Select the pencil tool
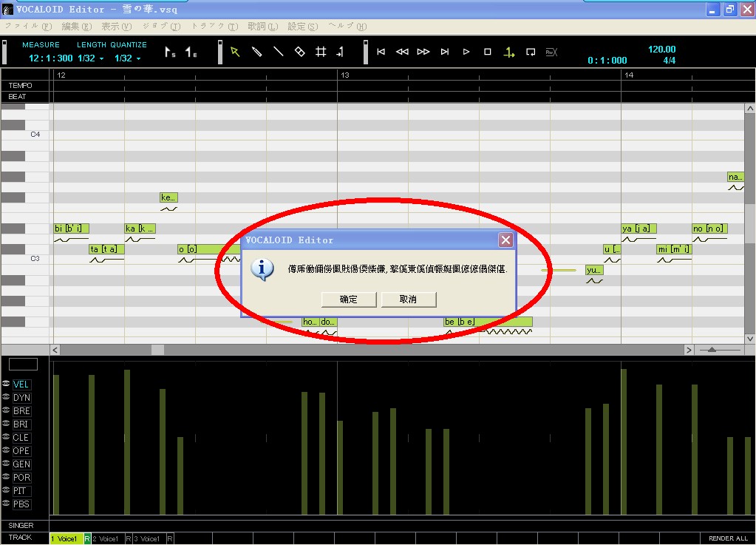Viewport: 756px width, 545px height. 256,52
